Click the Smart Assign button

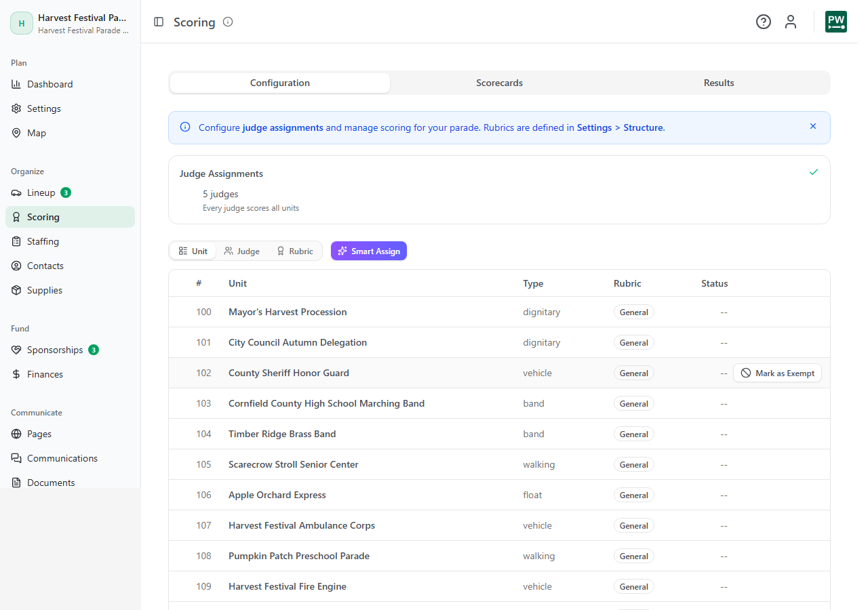click(x=369, y=251)
